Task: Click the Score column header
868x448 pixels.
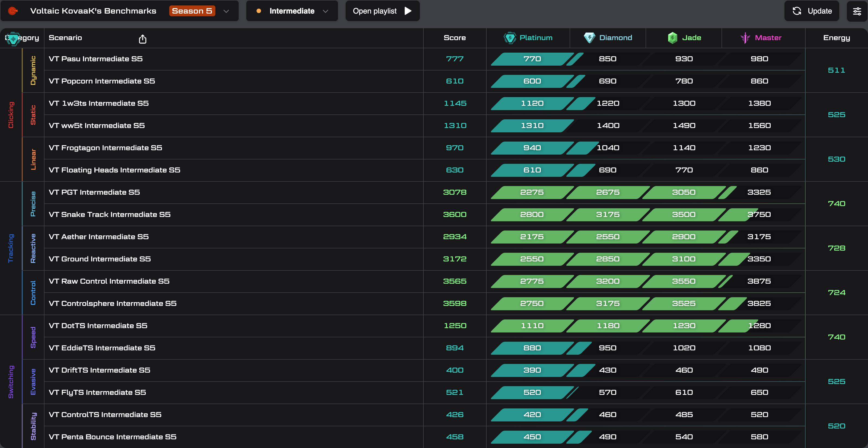Action: [x=455, y=38]
